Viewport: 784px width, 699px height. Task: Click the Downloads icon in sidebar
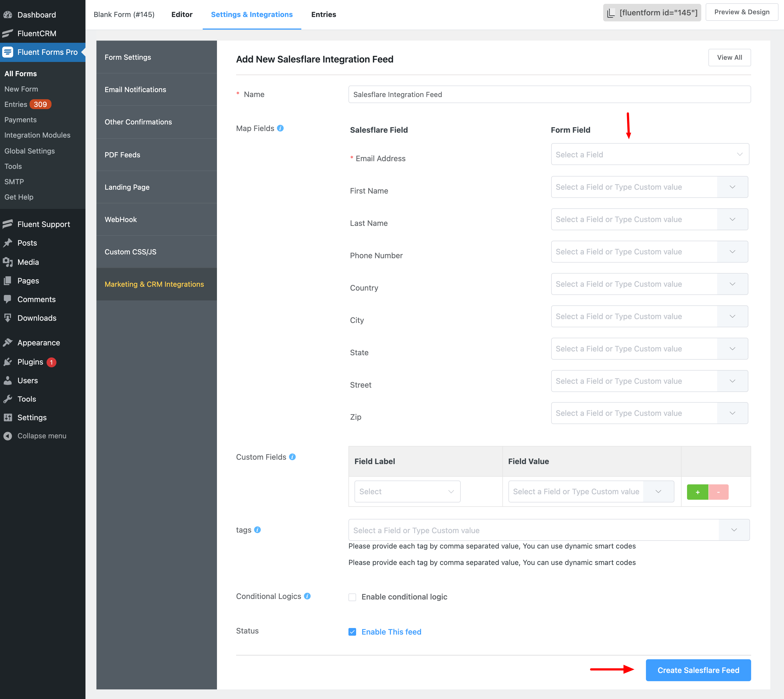8,318
